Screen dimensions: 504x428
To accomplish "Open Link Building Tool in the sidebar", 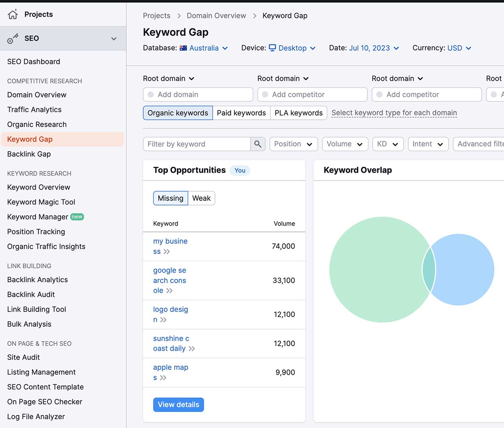I will click(x=37, y=310).
